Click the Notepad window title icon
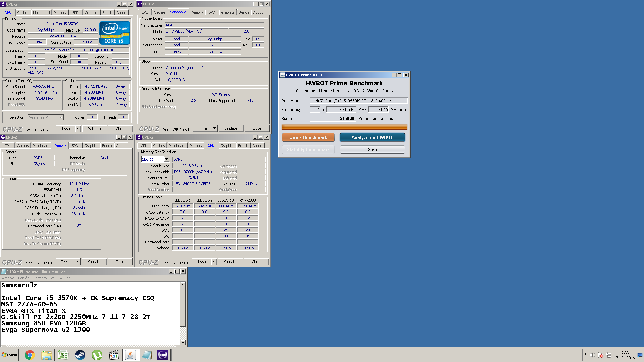Screen dimensions: 644x362 [x=4, y=271]
